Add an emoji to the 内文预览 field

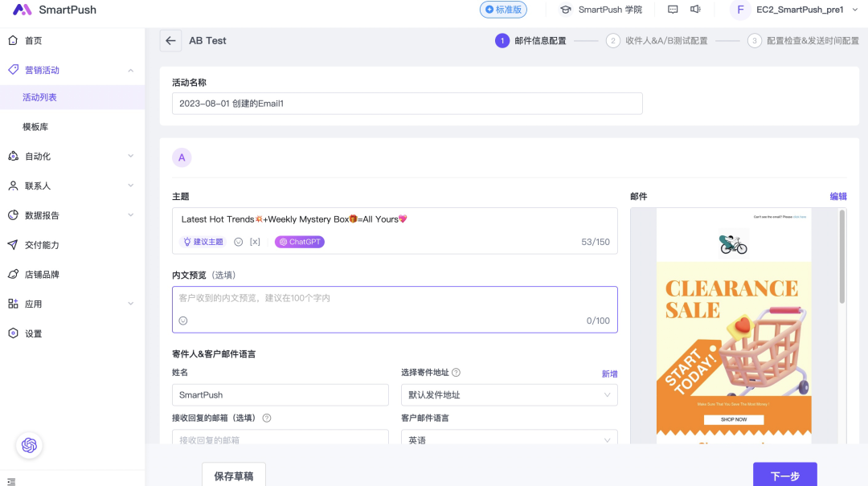tap(181, 320)
